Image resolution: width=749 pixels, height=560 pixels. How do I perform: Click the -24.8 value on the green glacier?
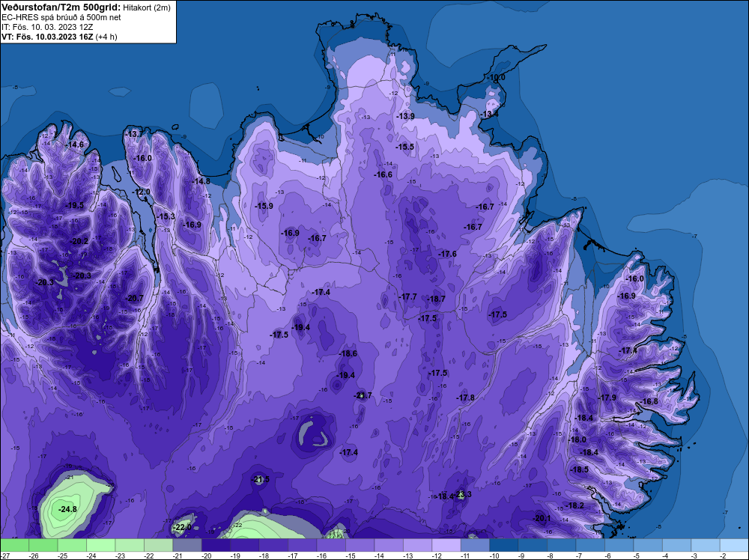(x=67, y=509)
